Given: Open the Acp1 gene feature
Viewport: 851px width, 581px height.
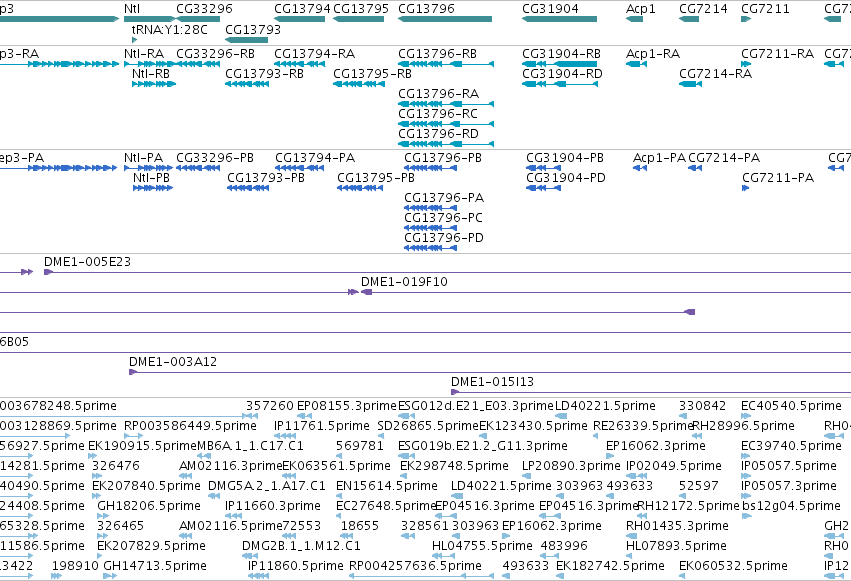Looking at the screenshot, I should (634, 19).
